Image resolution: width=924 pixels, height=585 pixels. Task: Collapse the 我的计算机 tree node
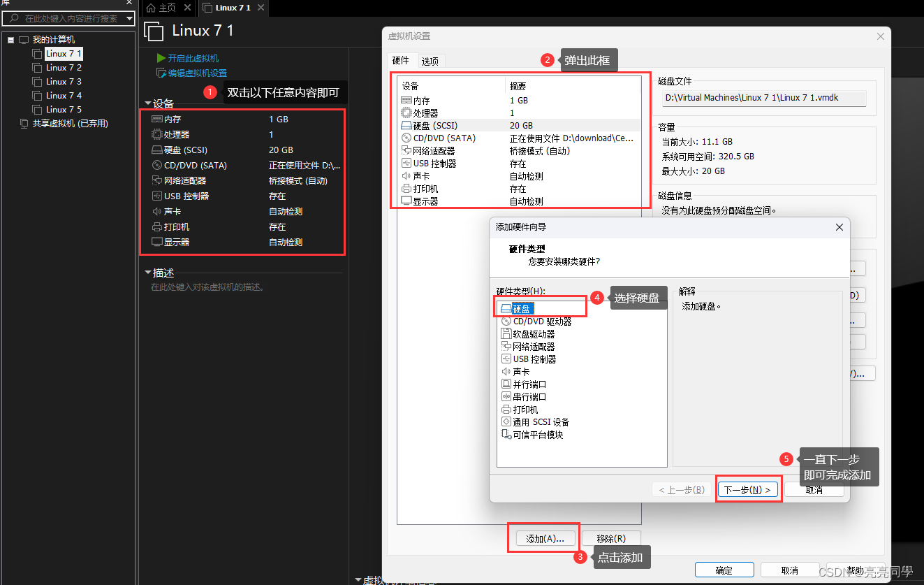click(x=10, y=41)
